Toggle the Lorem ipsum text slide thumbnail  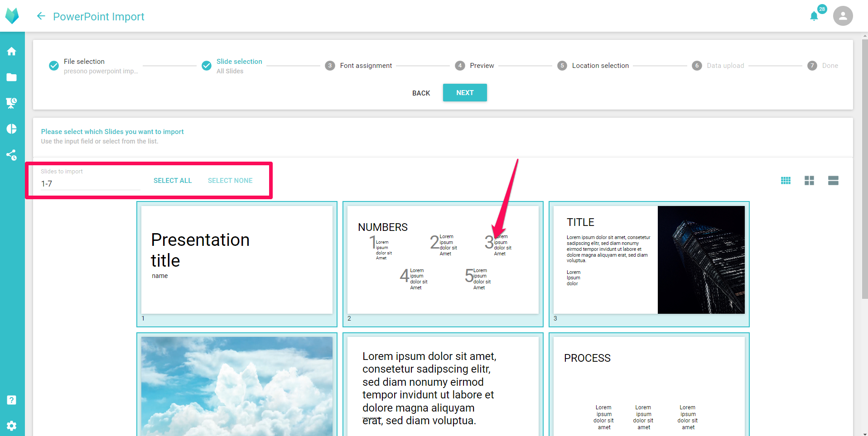(x=443, y=385)
